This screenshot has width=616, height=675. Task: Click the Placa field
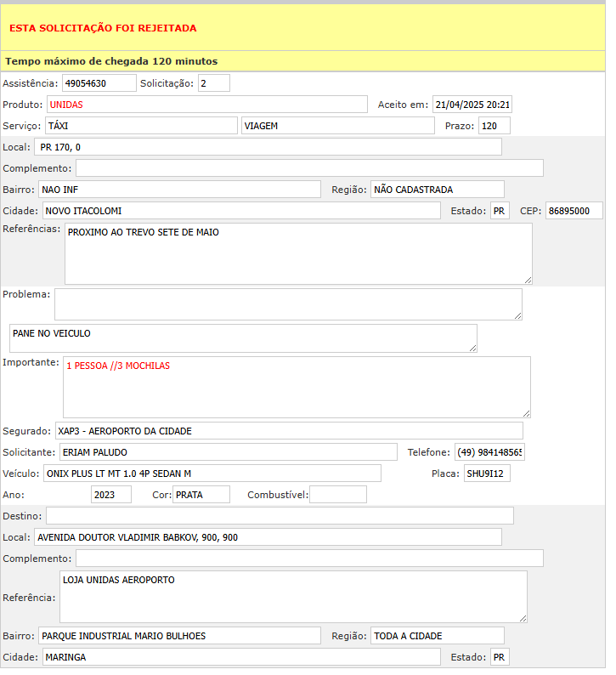(x=486, y=474)
